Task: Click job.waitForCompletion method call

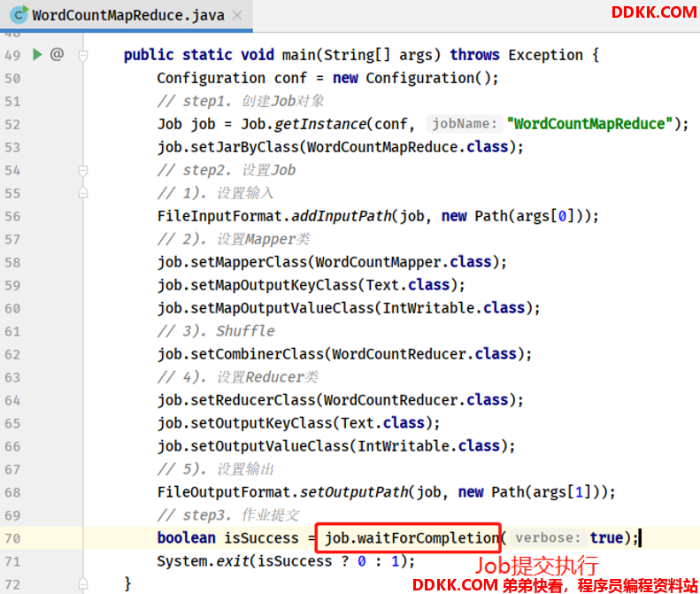Action: (412, 538)
